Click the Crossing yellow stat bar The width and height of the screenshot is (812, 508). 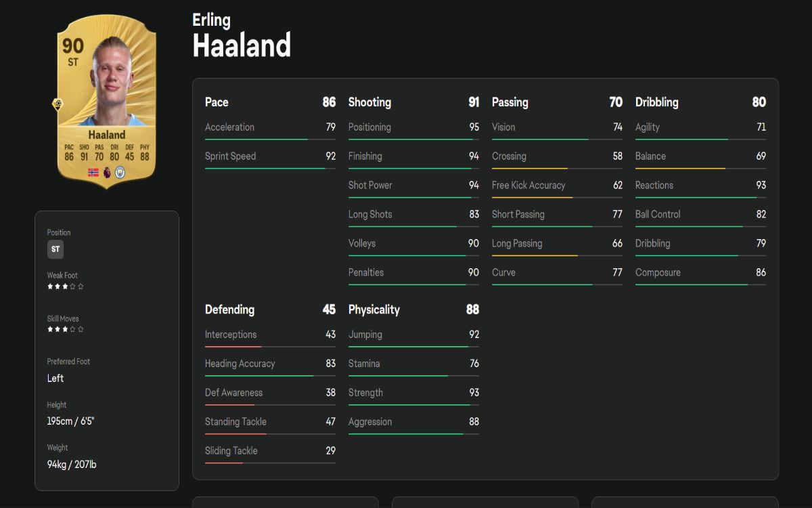coord(557,168)
